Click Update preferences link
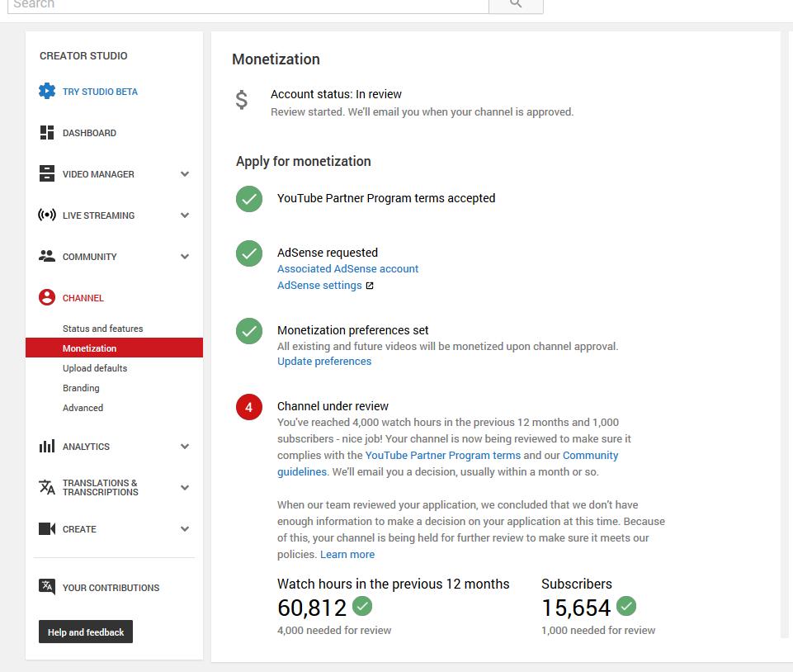793x672 pixels. click(x=324, y=362)
